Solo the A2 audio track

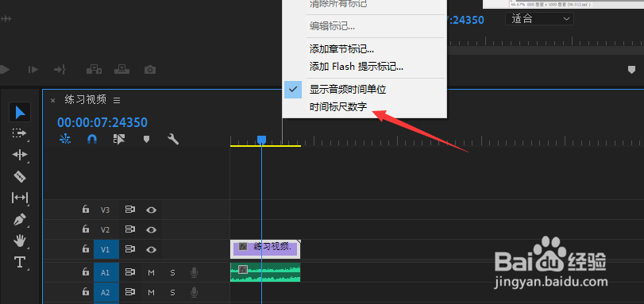tap(173, 293)
